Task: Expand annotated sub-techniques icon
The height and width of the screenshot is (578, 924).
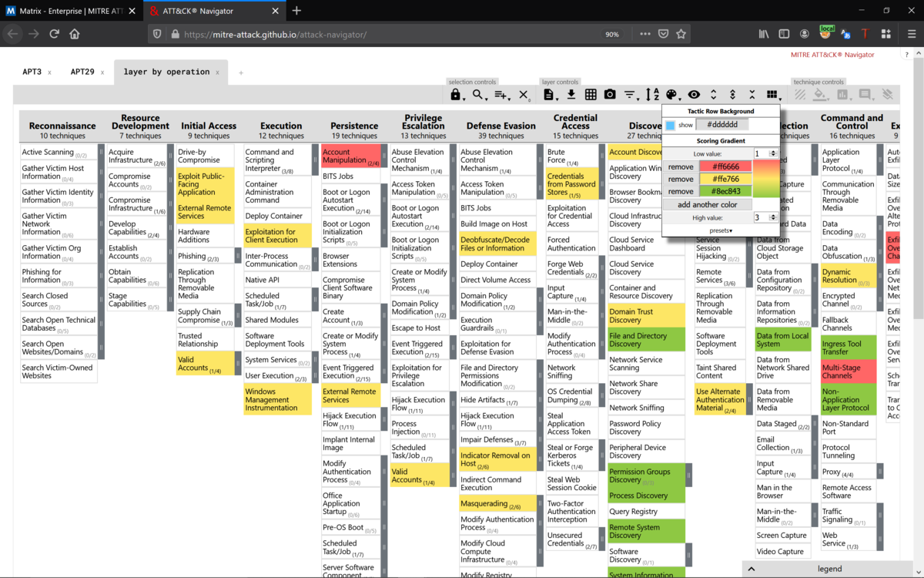Action: [733, 95]
